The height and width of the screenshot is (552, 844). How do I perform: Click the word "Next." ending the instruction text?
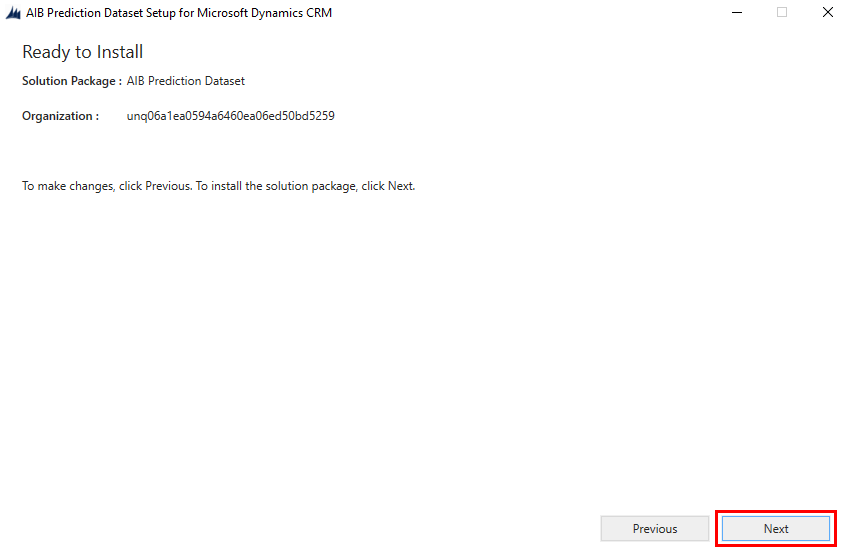click(x=401, y=186)
